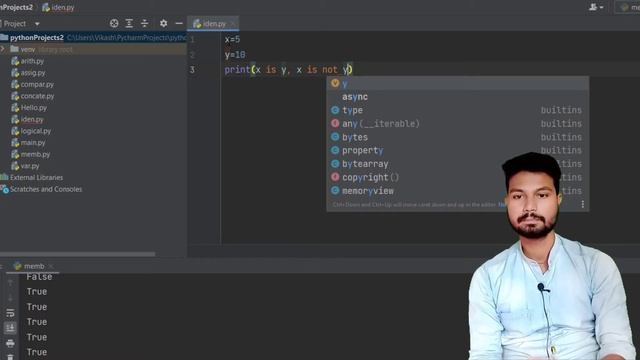The width and height of the screenshot is (640, 360).
Task: Close the memb run tab
Action: pos(51,266)
